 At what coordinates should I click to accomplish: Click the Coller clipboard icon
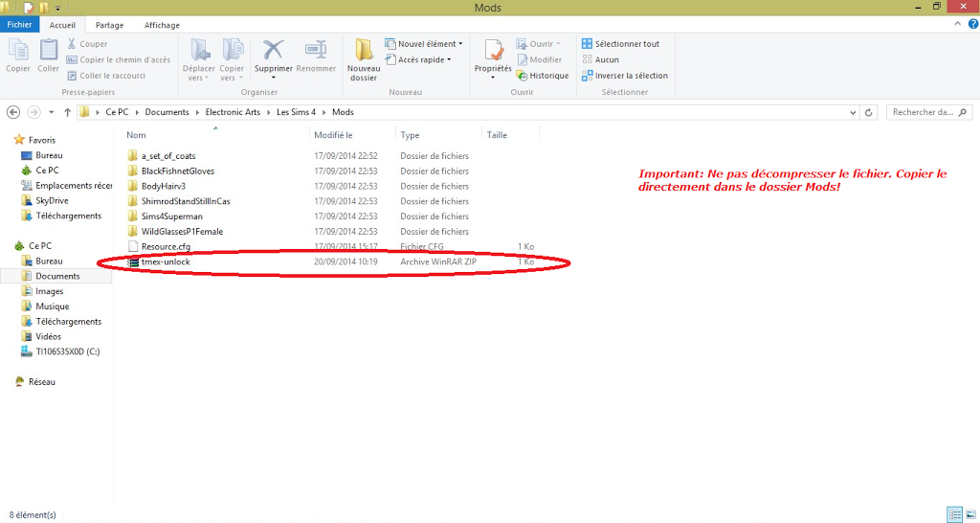[48, 55]
